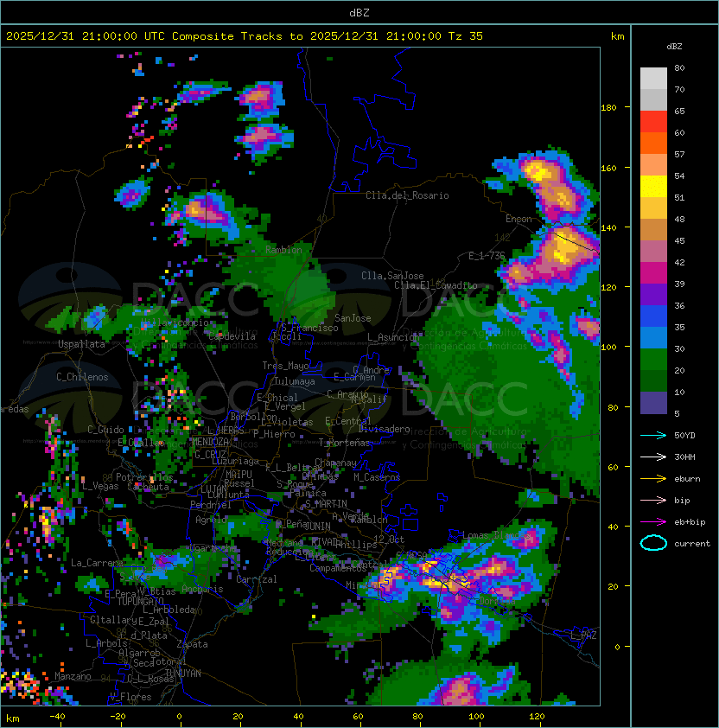
Task: Click the LUJAN label
Action: pyautogui.click(x=213, y=489)
